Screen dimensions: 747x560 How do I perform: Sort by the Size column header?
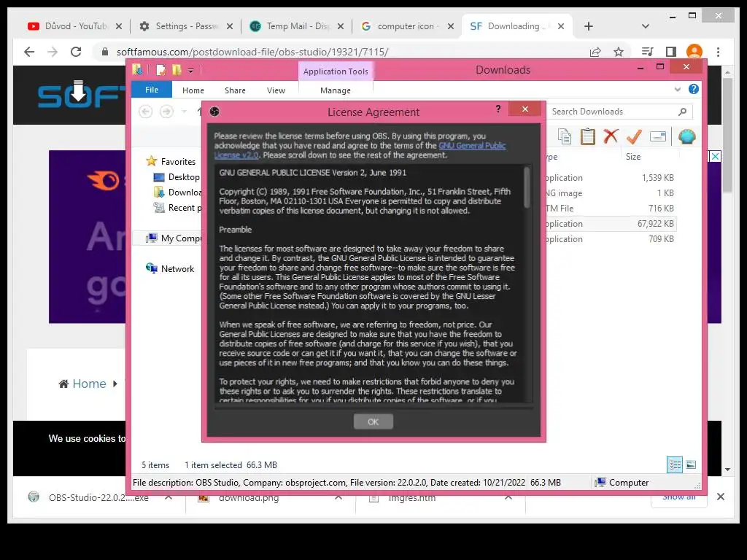pos(633,157)
